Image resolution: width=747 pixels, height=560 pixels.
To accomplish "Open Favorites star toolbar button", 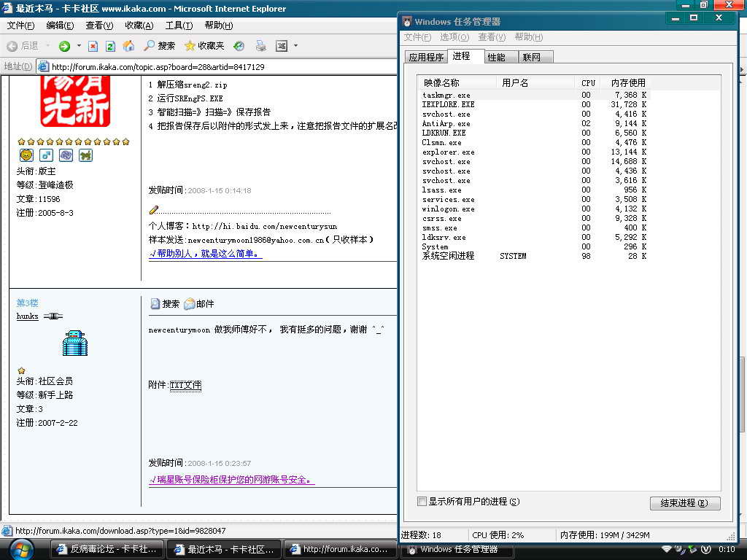I will (204, 46).
